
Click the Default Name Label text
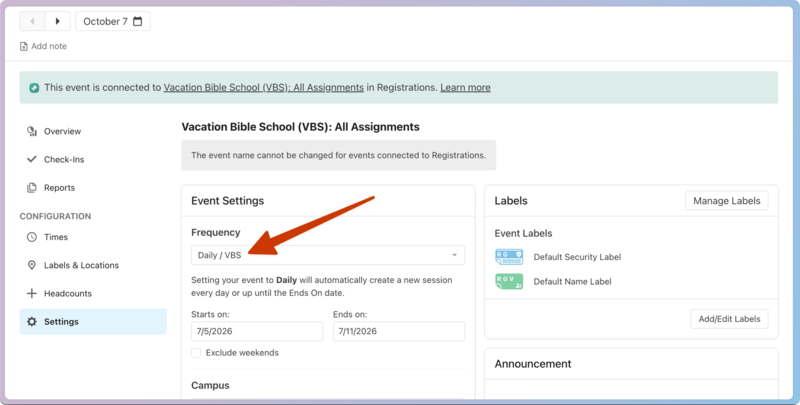[572, 282]
